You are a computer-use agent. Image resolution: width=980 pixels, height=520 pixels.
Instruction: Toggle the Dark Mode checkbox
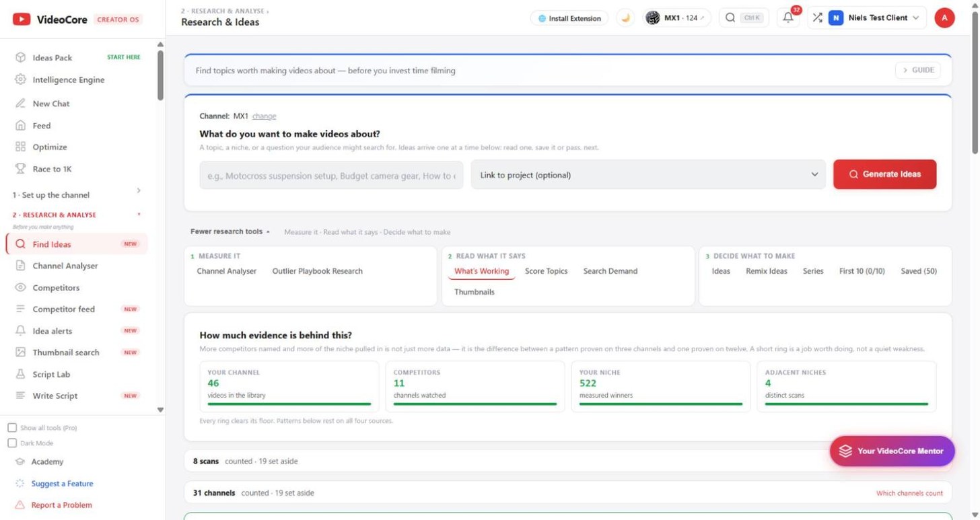click(12, 443)
